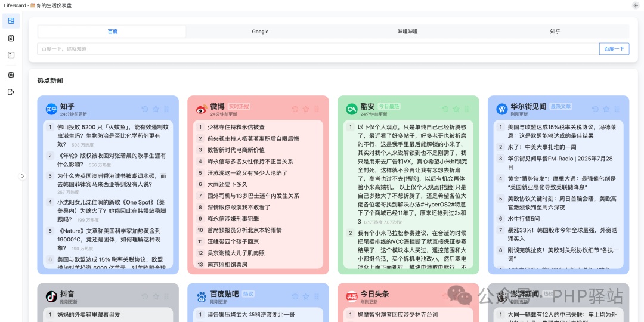Favorite the 微博 card with the star
644x322 pixels.
[x=306, y=109]
